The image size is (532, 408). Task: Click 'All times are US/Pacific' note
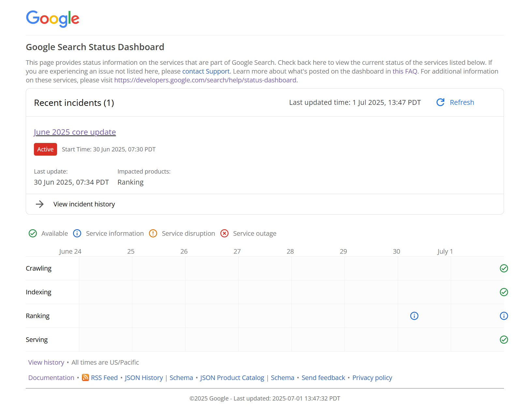pyautogui.click(x=105, y=362)
